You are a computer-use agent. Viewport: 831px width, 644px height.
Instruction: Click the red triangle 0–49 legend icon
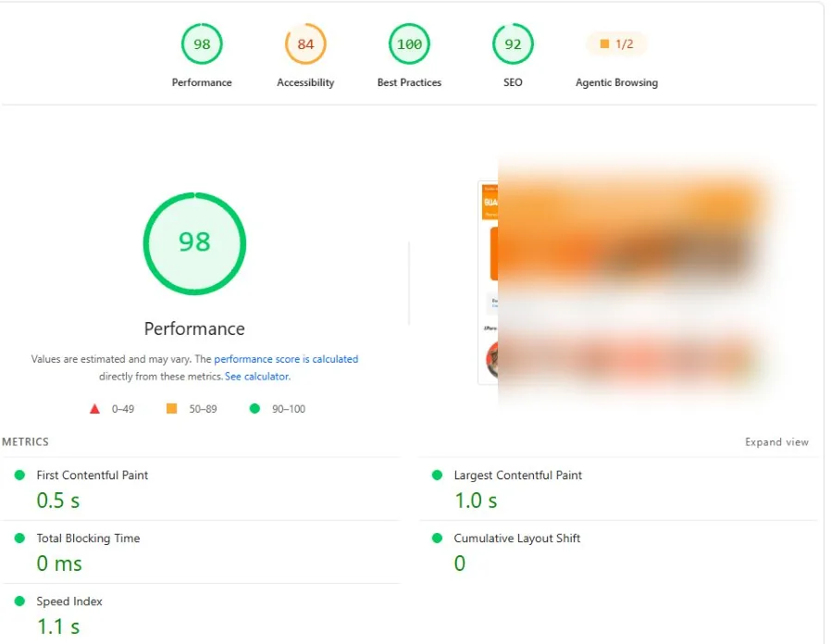click(94, 409)
